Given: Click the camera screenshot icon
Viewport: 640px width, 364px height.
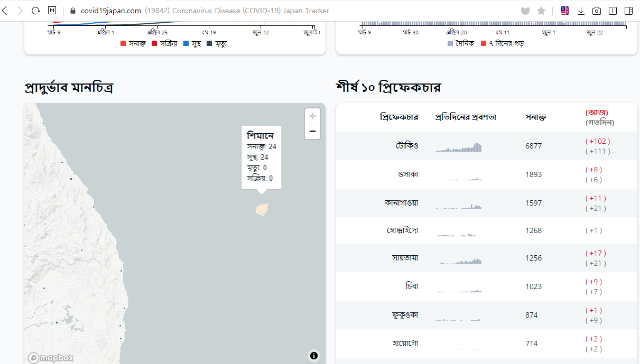Looking at the screenshot, I should point(596,11).
